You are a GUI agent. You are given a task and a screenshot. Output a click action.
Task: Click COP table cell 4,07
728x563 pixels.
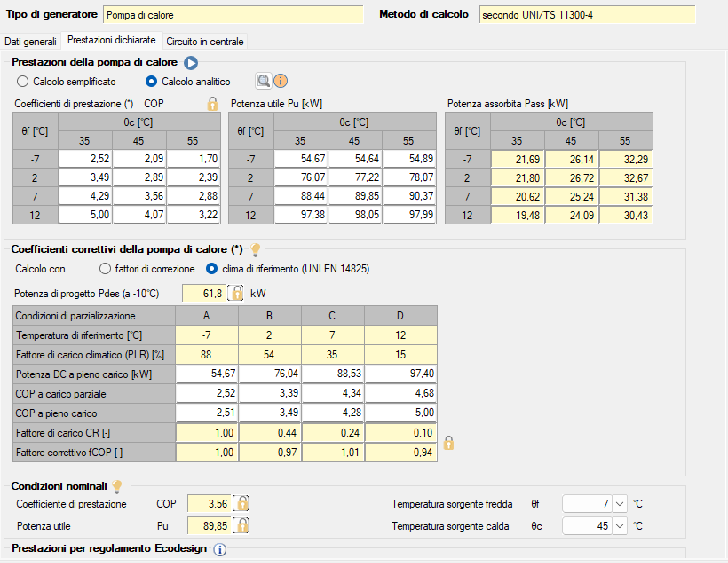(x=139, y=215)
